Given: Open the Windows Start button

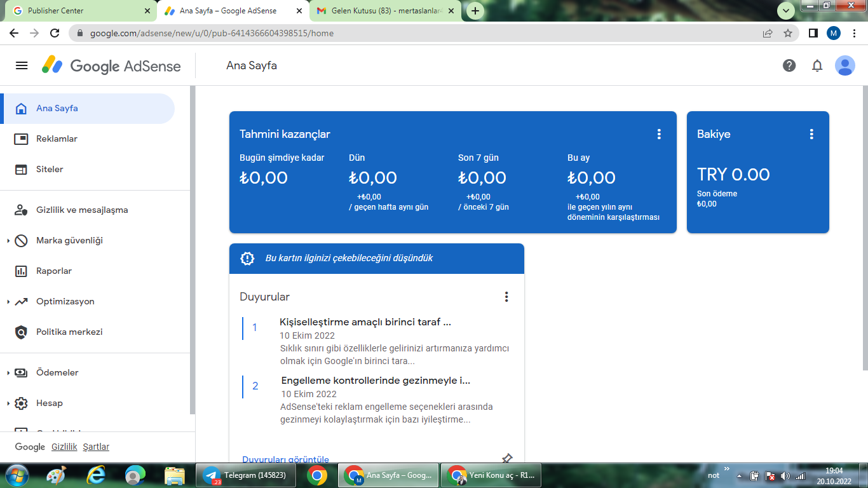Looking at the screenshot, I should 17,475.
